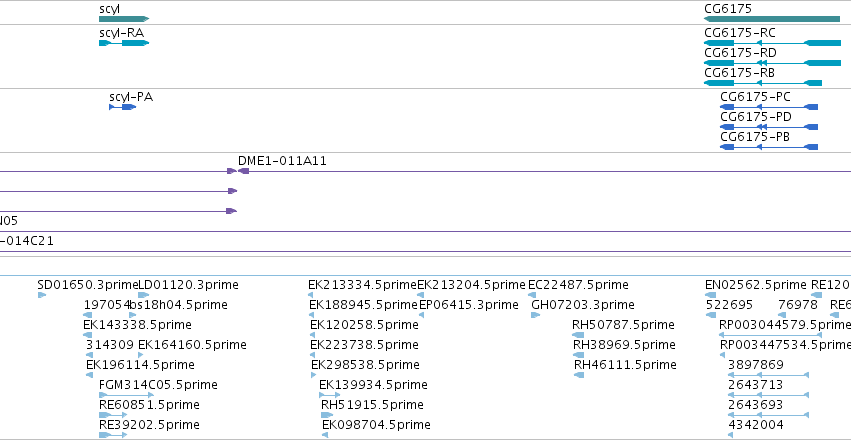The width and height of the screenshot is (851, 440).
Task: Select the scyl gene arrow glyph
Action: click(x=124, y=19)
